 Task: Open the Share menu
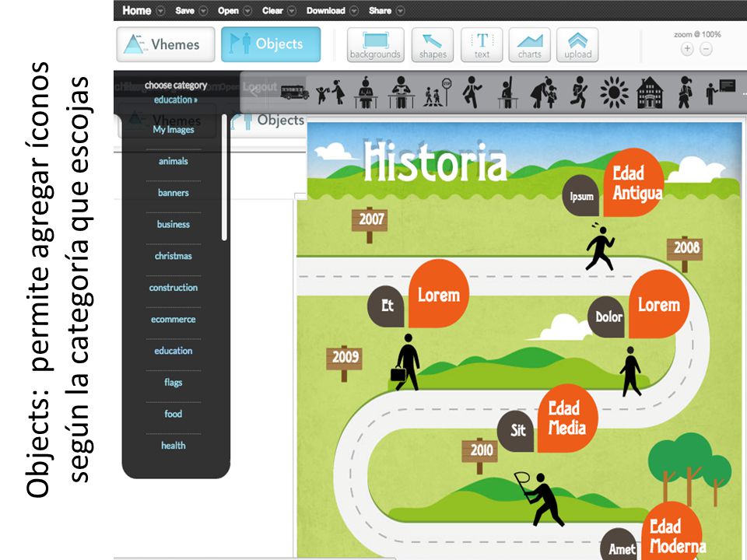click(x=380, y=10)
